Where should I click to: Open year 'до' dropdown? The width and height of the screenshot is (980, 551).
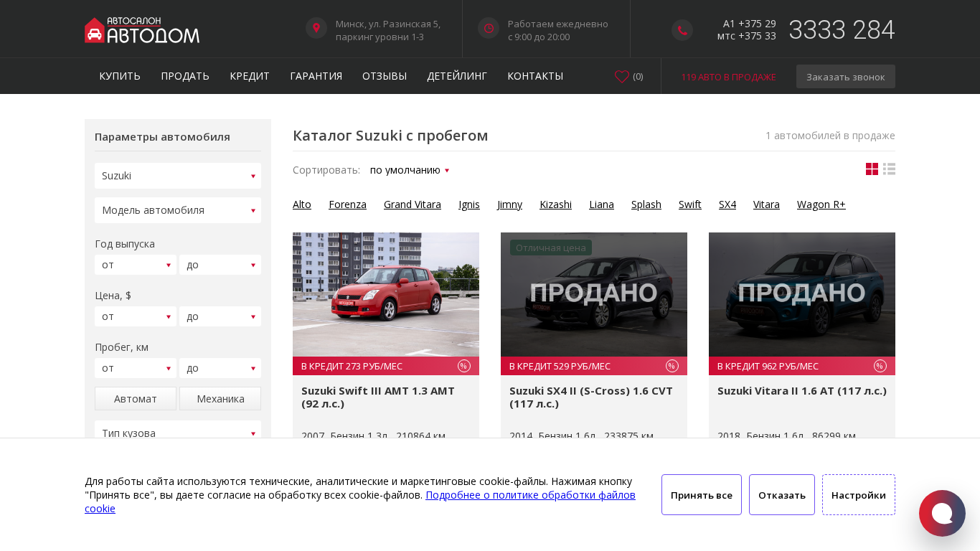tap(220, 265)
